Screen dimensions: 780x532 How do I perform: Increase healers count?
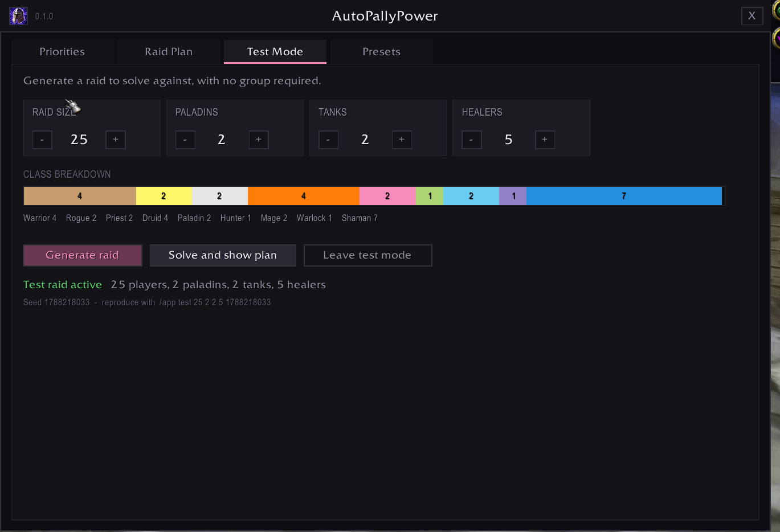pos(545,140)
